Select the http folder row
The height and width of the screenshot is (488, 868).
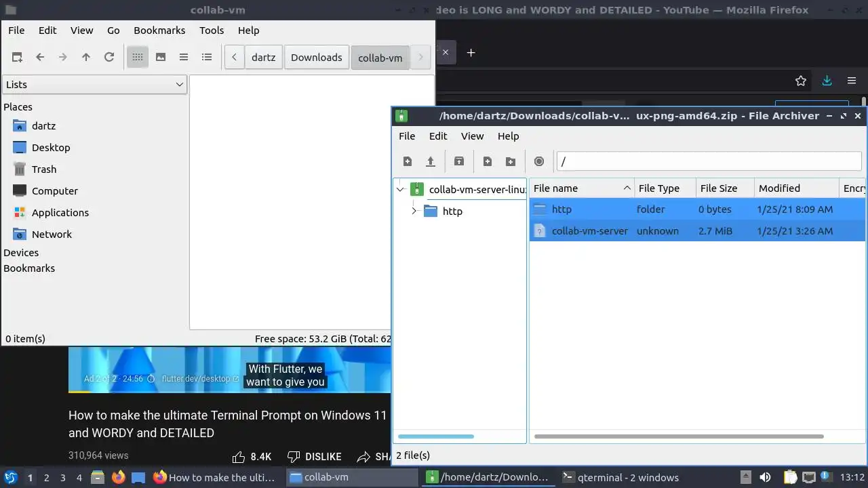[x=697, y=209]
